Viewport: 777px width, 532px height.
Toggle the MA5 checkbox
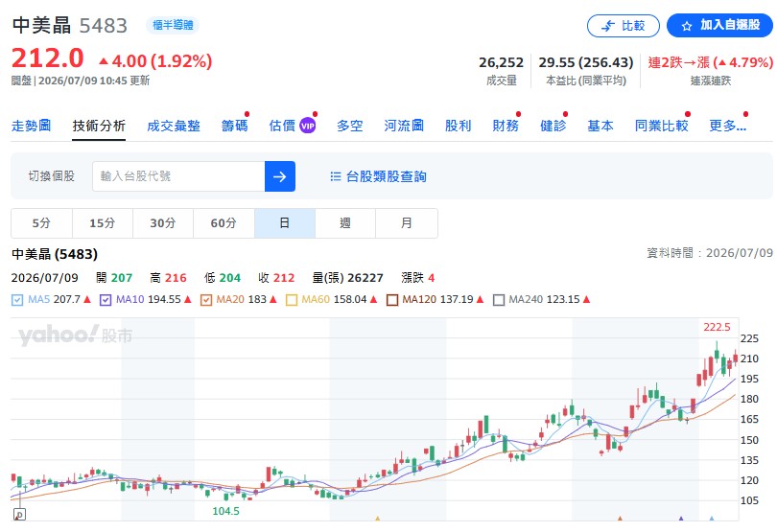pos(17,300)
